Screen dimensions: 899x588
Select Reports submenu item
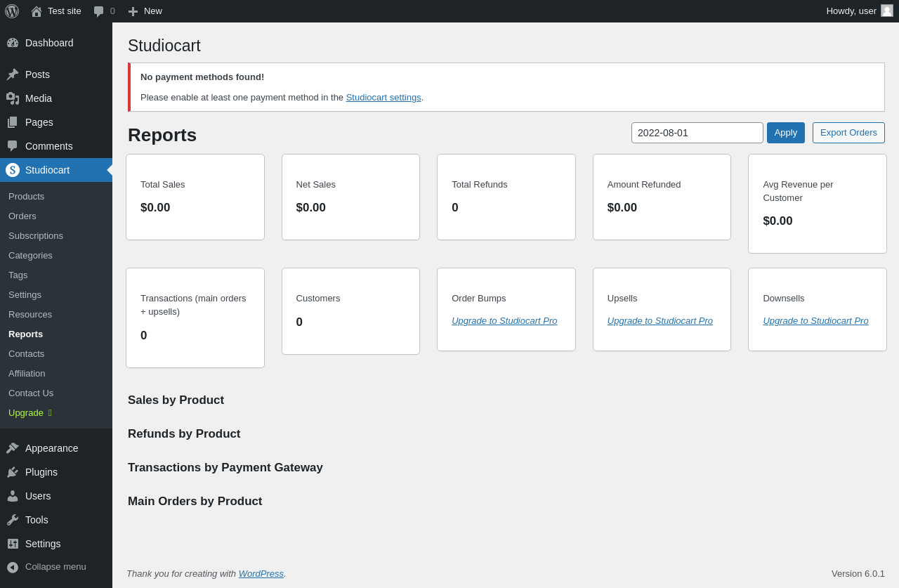(25, 334)
